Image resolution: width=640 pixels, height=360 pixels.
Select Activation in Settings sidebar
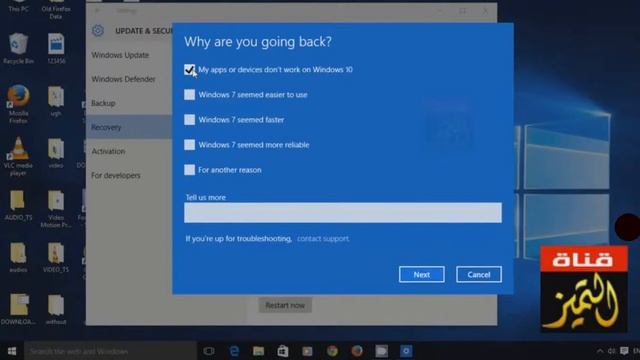tap(108, 151)
